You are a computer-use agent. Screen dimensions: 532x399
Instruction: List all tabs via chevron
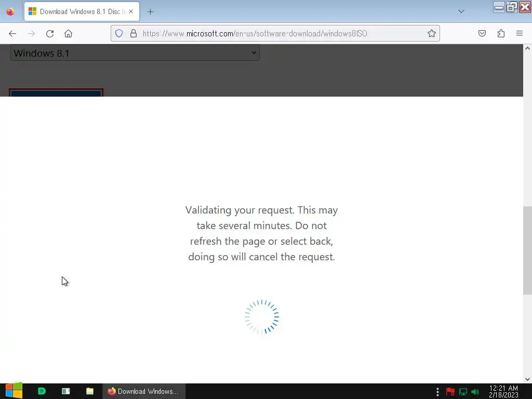461,11
